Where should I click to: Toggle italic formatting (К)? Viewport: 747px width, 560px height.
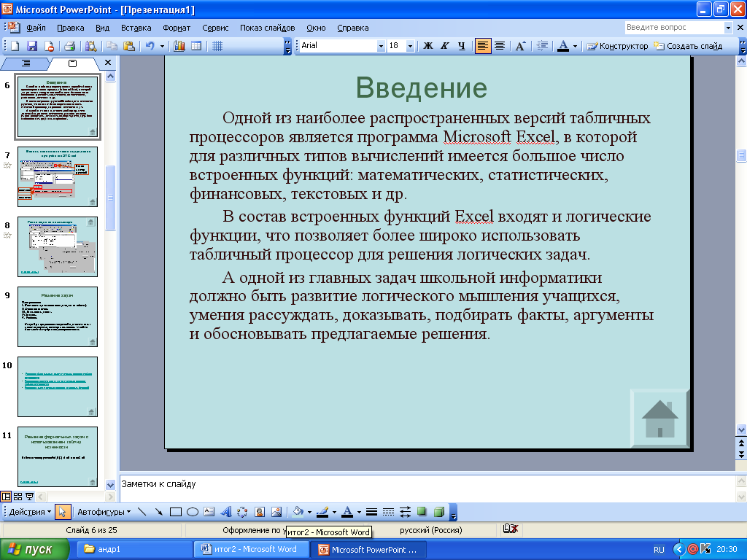pos(444,46)
